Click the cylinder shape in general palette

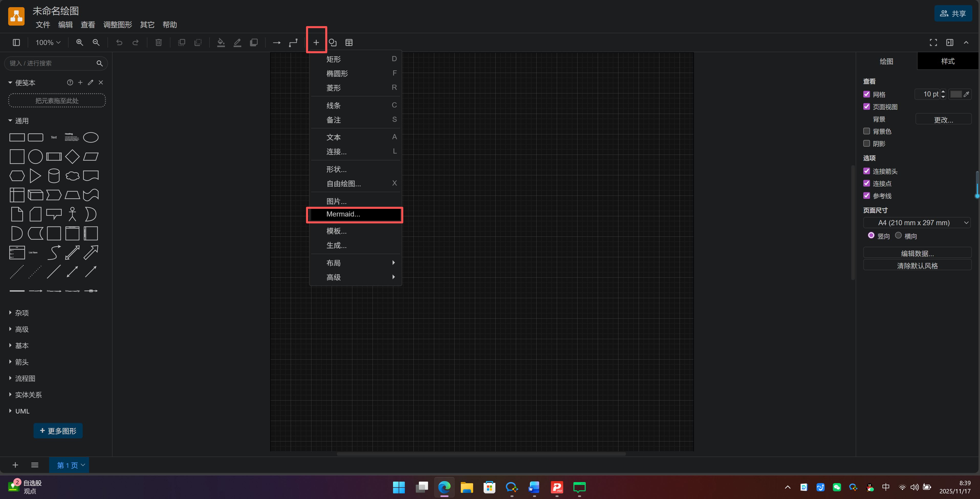pos(54,176)
